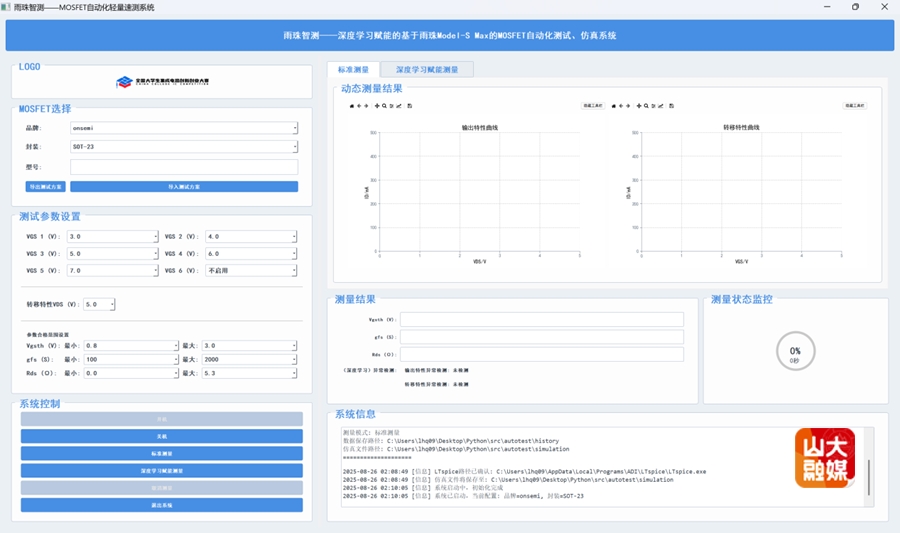Click the competition logo image
This screenshot has height=533, width=900.
click(x=162, y=82)
